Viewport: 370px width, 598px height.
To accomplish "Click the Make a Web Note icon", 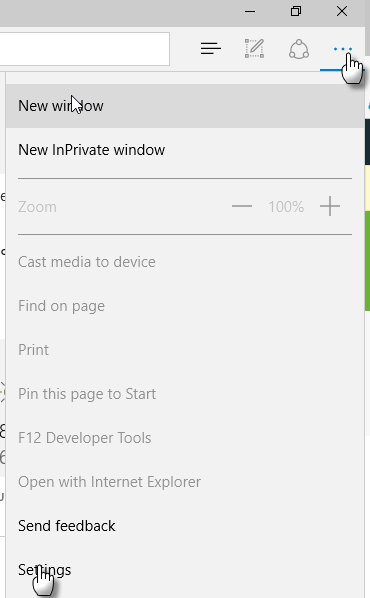I will point(254,48).
